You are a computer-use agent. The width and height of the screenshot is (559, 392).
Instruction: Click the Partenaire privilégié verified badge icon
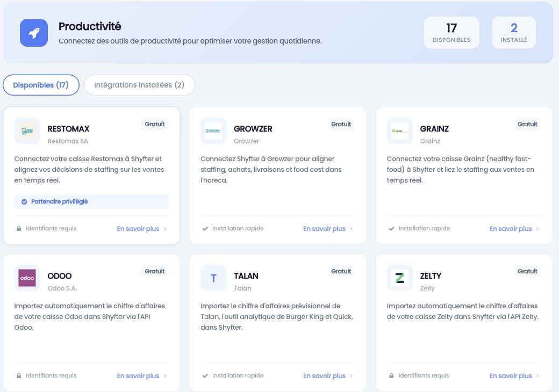pyautogui.click(x=24, y=202)
